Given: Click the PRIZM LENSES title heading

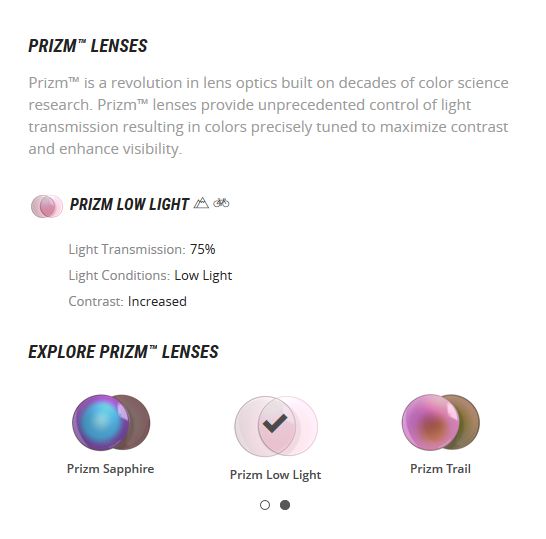Looking at the screenshot, I should pyautogui.click(x=88, y=46).
